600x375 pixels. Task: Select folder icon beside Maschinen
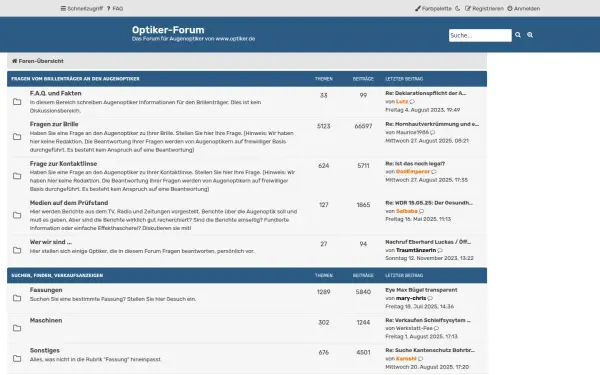click(x=17, y=328)
